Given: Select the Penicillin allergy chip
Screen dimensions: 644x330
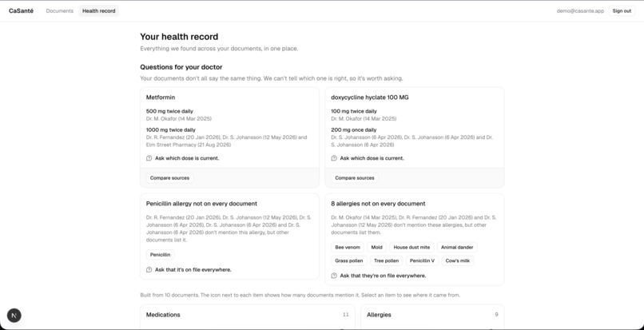Looking at the screenshot, I should coord(160,255).
